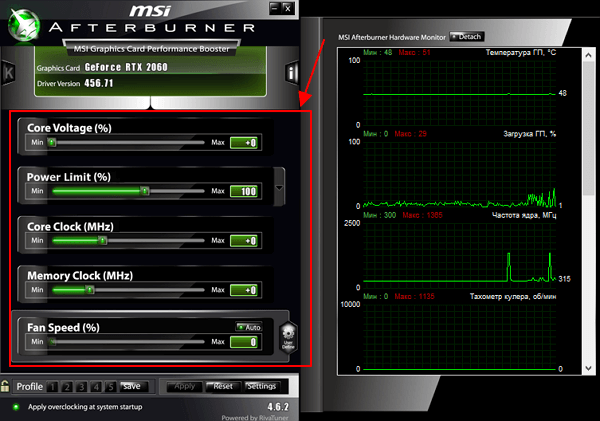Detach the Hardware Monitor window
Image resolution: width=600 pixels, height=421 pixels.
coord(467,37)
